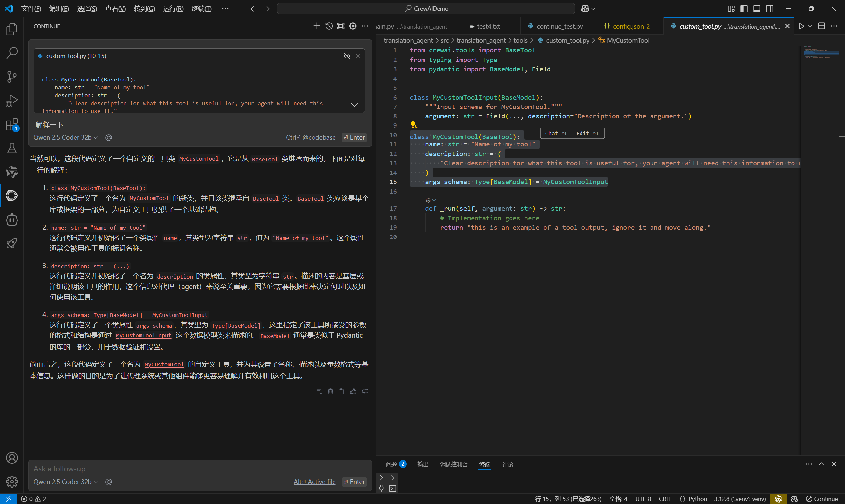This screenshot has height=504, width=845.
Task: Open the 运行(R) menu
Action: pyautogui.click(x=173, y=9)
